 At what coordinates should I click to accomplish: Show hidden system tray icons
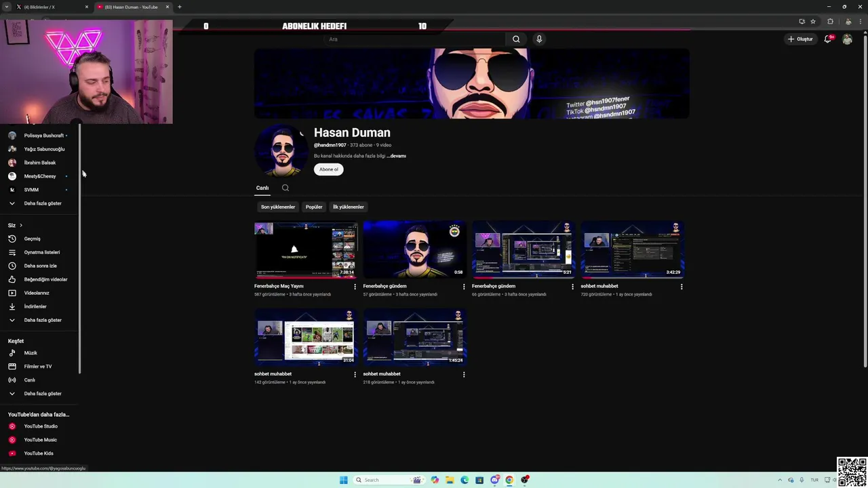coord(780,480)
